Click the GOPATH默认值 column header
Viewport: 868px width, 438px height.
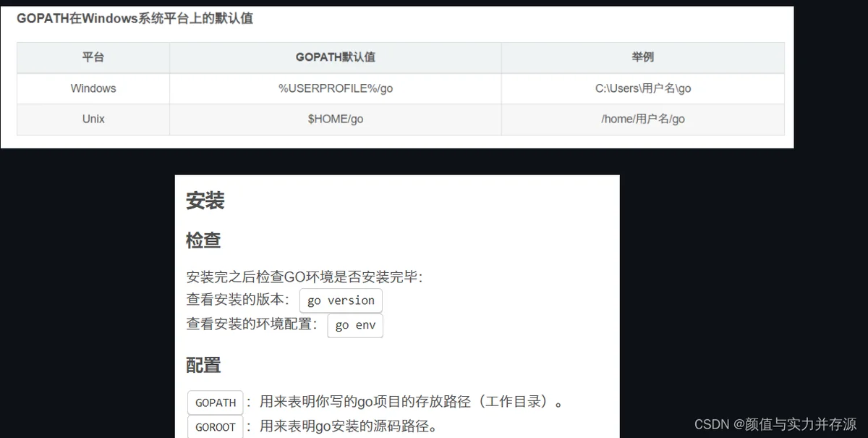coord(336,57)
